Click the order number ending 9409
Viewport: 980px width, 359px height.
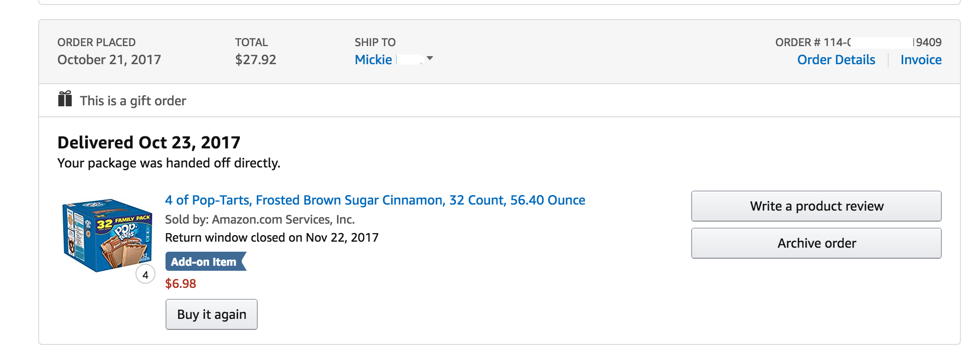pos(858,42)
